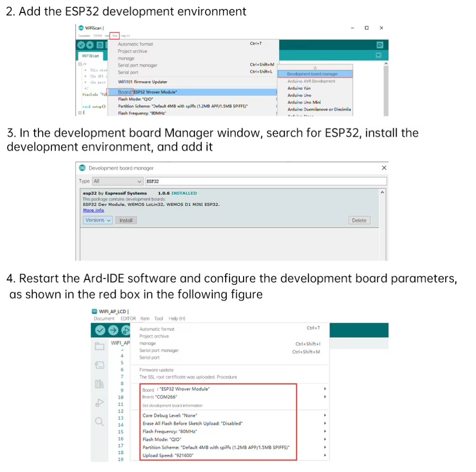Switch to the WIFI_AP sketch tab
The image size is (476, 472).
pyautogui.click(x=120, y=343)
